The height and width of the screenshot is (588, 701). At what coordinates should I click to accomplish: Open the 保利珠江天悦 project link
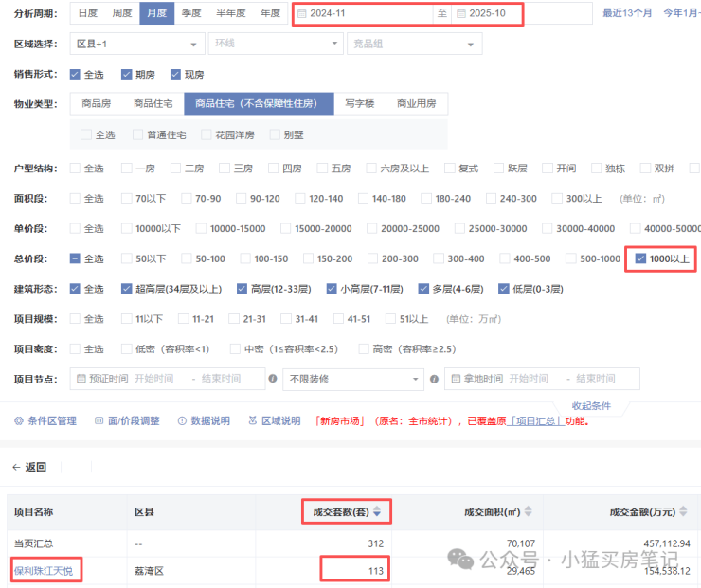45,569
